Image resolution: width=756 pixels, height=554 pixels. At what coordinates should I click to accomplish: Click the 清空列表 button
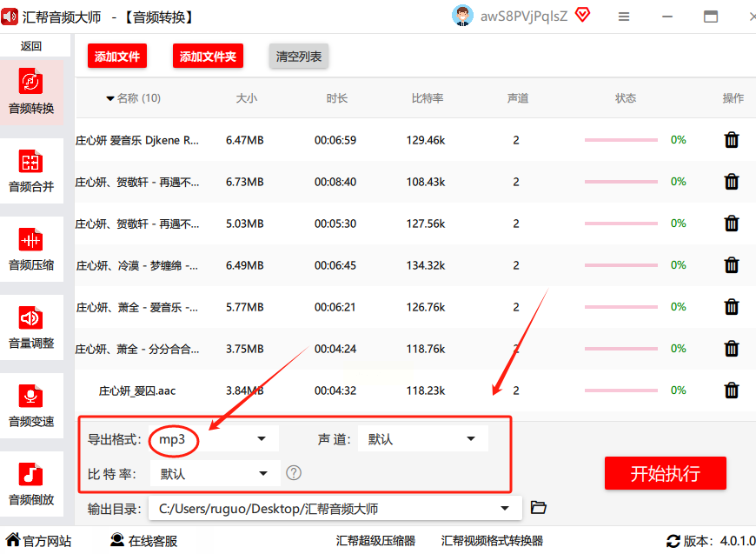(x=298, y=57)
